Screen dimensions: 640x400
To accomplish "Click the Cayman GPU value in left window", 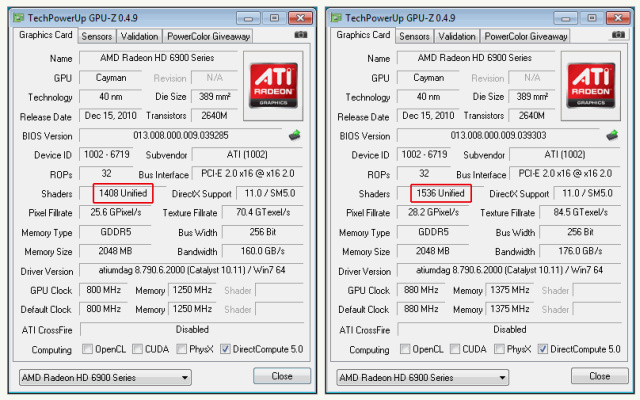I will click(x=111, y=78).
